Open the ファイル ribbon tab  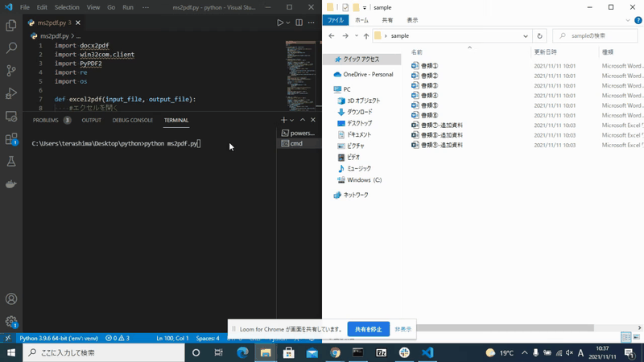pyautogui.click(x=336, y=20)
